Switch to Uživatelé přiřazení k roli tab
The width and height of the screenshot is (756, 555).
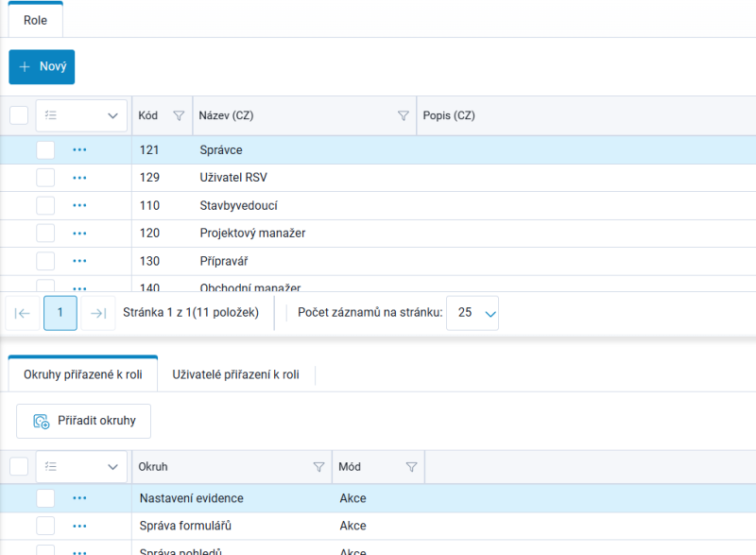click(235, 374)
